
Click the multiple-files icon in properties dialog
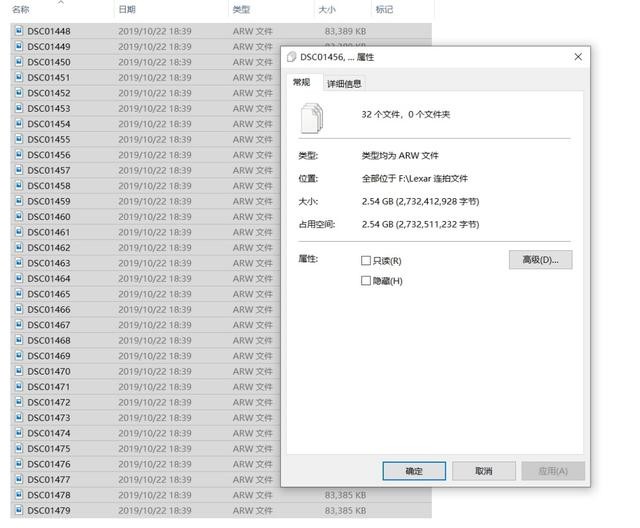(312, 119)
